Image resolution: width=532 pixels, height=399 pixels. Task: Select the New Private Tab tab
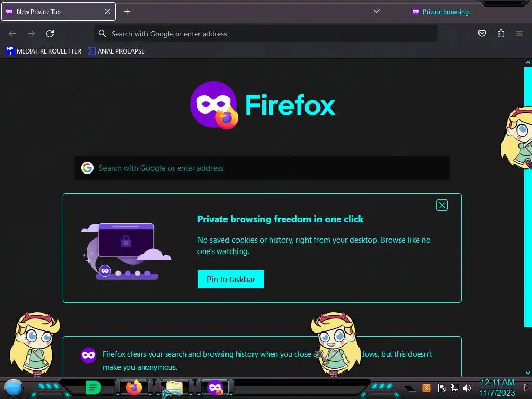click(58, 11)
